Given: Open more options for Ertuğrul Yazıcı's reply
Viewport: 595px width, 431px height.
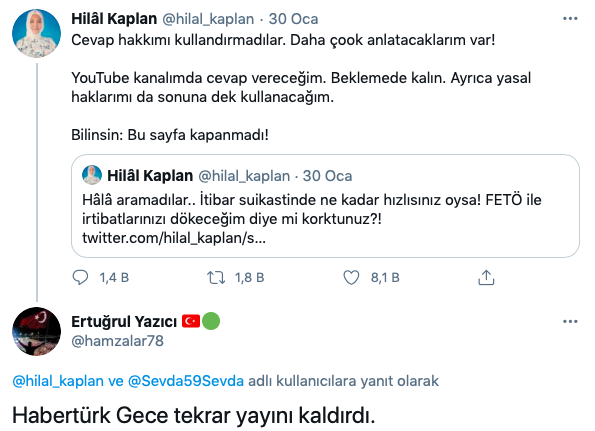Looking at the screenshot, I should tap(570, 322).
